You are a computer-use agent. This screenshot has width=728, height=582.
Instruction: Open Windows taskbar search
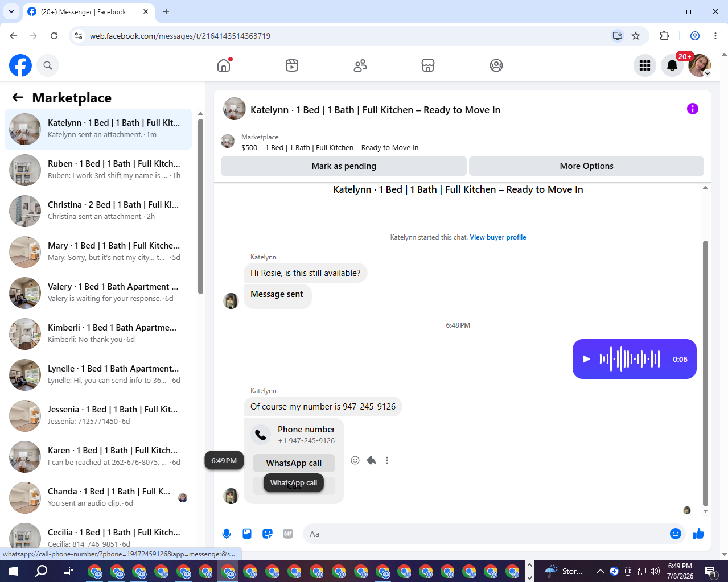(x=41, y=571)
